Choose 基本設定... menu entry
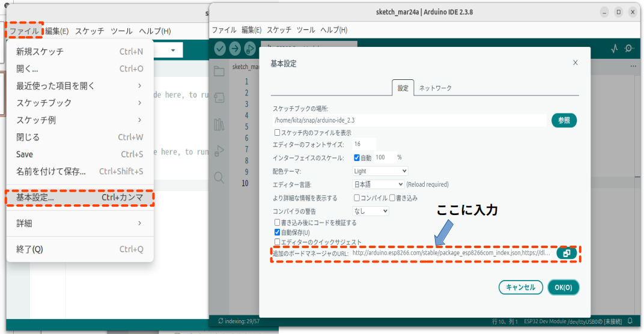 click(80, 198)
